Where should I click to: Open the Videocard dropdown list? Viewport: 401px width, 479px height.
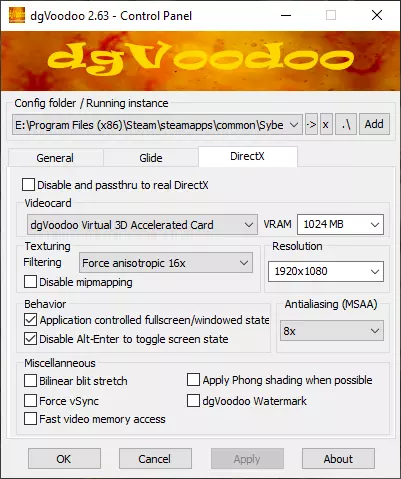[x=142, y=225]
